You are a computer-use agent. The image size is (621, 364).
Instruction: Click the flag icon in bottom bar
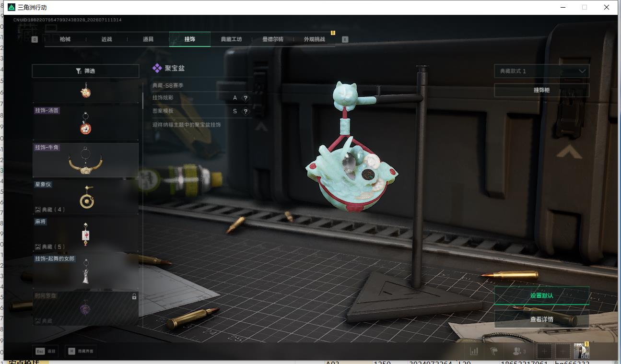pos(494,351)
